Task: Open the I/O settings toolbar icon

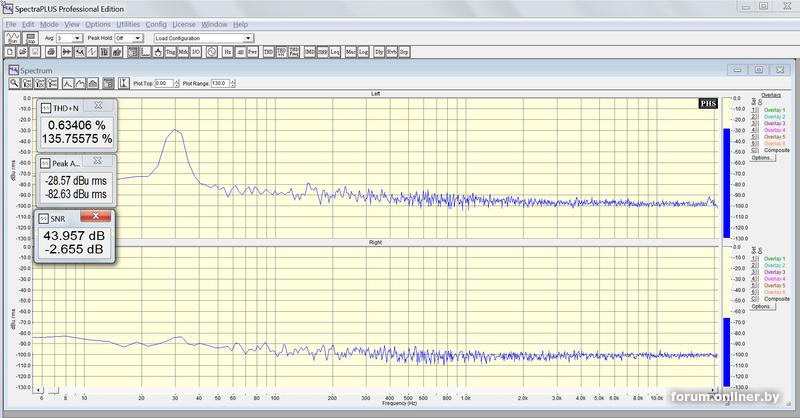Action: pos(196,52)
